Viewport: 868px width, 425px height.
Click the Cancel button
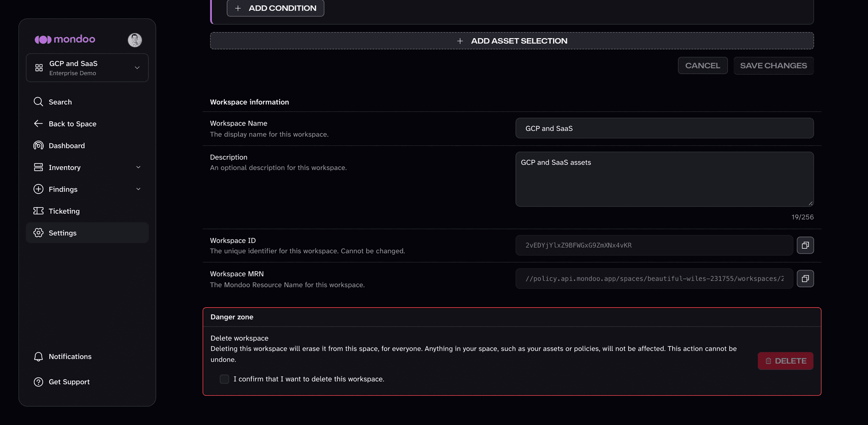click(x=703, y=66)
